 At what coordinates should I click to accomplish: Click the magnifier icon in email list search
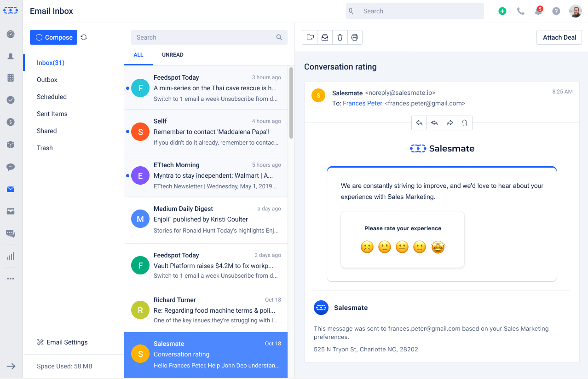(279, 37)
